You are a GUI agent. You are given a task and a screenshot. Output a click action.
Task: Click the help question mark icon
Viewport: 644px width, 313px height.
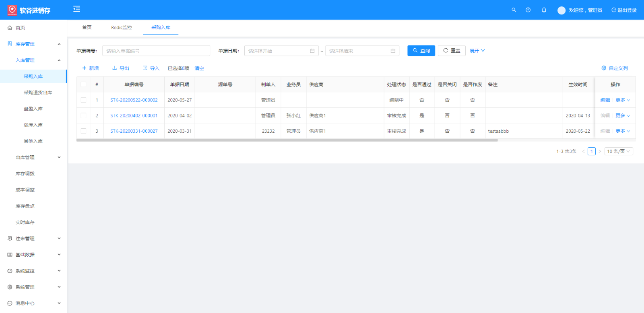[528, 10]
